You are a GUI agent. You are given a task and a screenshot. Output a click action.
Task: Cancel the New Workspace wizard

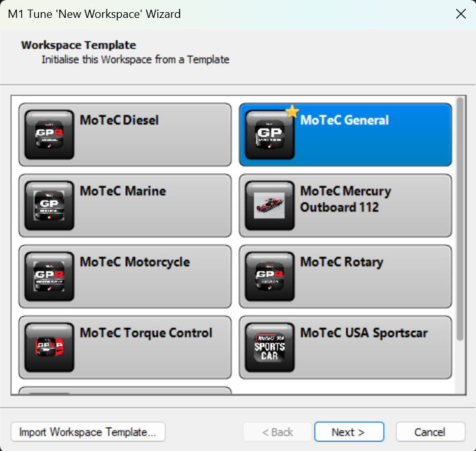click(x=429, y=432)
